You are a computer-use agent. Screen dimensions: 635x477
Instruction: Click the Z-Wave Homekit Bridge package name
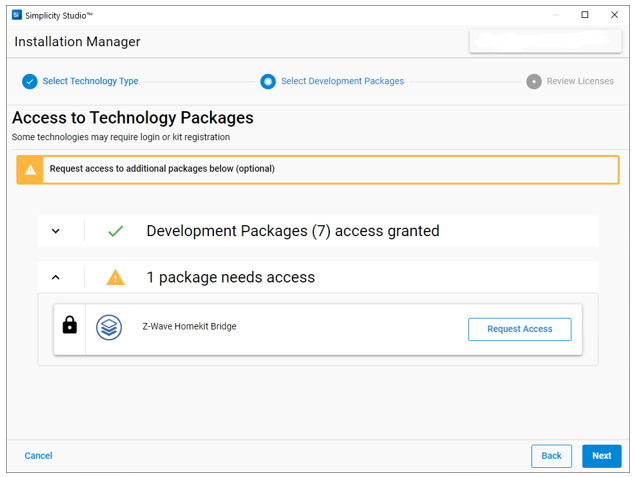(190, 326)
